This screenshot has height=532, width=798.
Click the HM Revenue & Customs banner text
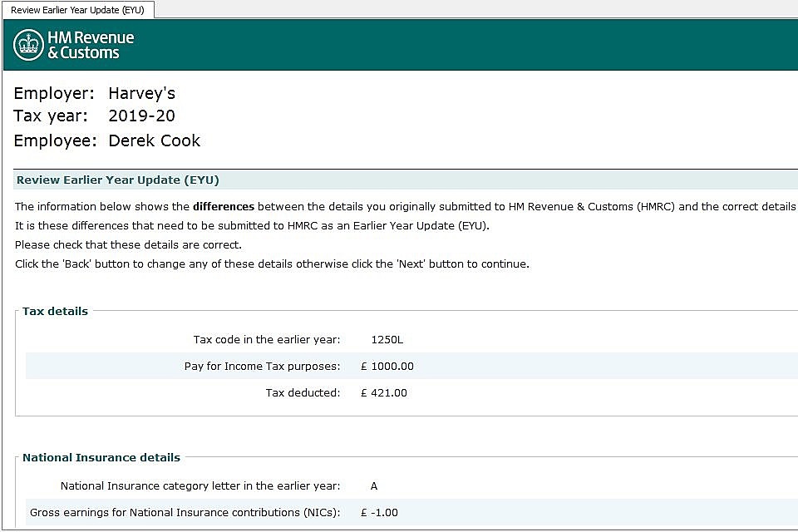coord(90,45)
